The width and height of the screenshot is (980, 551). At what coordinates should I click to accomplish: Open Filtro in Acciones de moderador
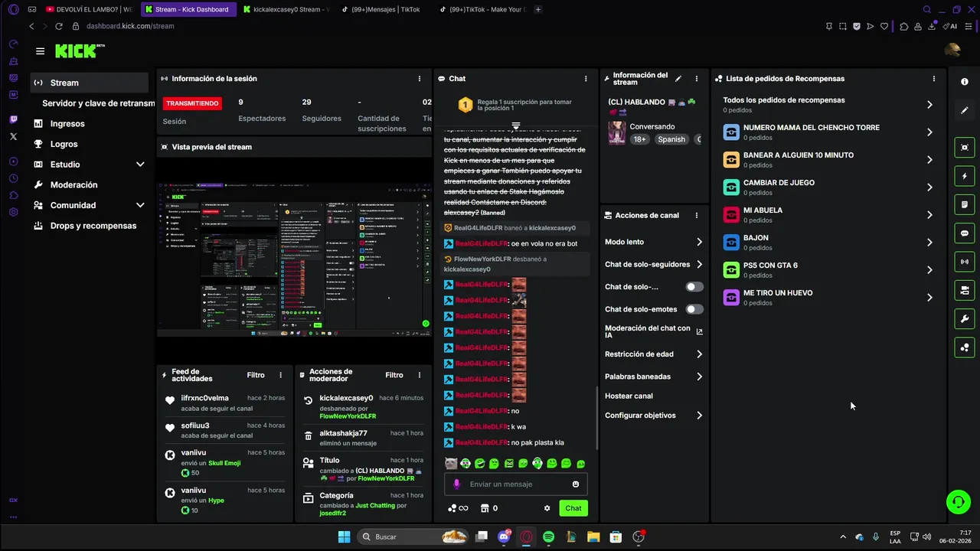pyautogui.click(x=394, y=375)
